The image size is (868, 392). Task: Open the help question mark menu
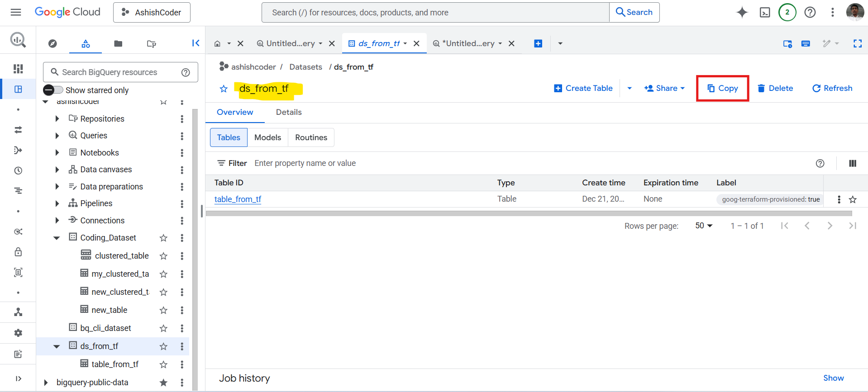pos(810,12)
